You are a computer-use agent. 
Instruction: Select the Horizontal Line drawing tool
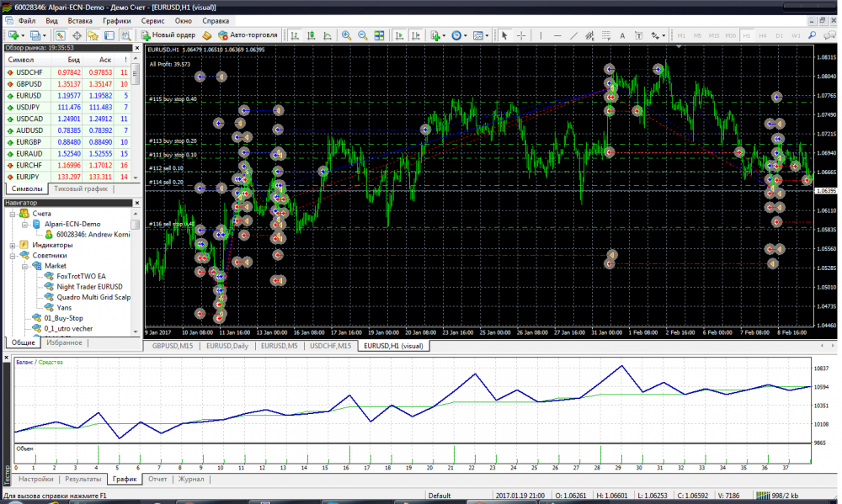(557, 35)
